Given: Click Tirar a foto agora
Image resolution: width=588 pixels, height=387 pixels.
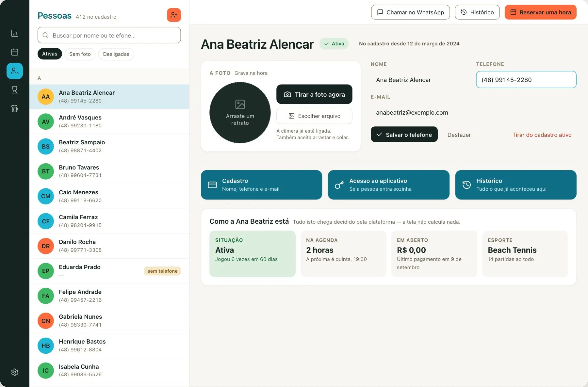Looking at the screenshot, I should click(x=314, y=94).
